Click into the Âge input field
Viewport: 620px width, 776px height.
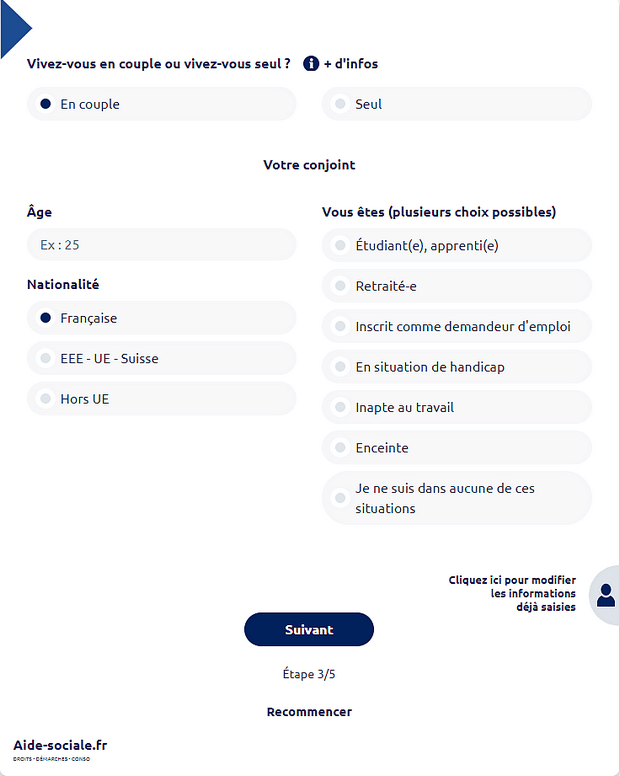click(x=161, y=245)
